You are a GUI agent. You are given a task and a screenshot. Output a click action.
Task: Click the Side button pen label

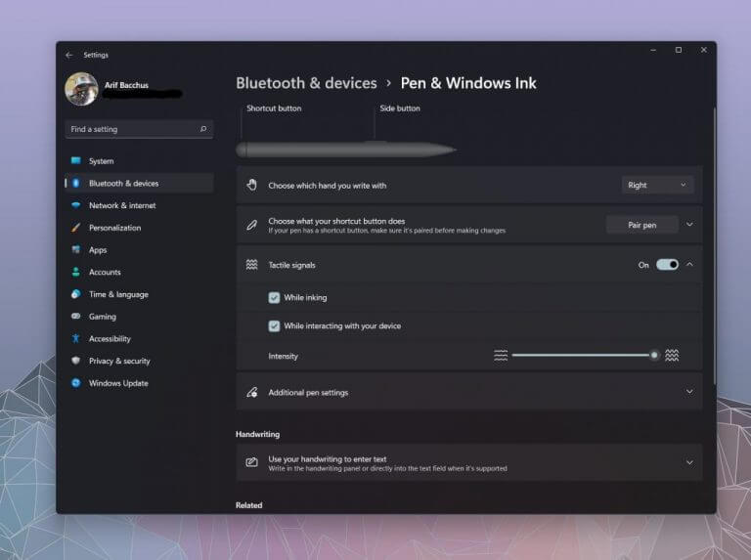point(400,108)
